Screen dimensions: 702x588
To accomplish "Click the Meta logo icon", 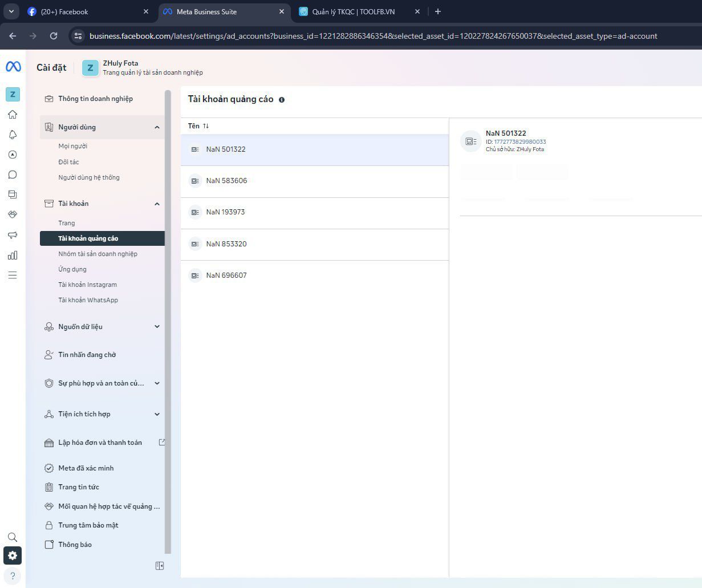I will [x=13, y=67].
